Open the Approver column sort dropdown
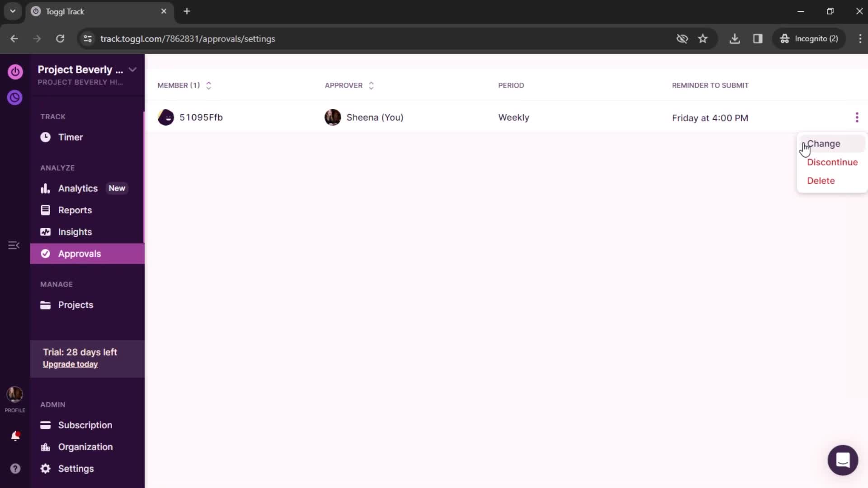This screenshot has height=488, width=868. pos(371,85)
